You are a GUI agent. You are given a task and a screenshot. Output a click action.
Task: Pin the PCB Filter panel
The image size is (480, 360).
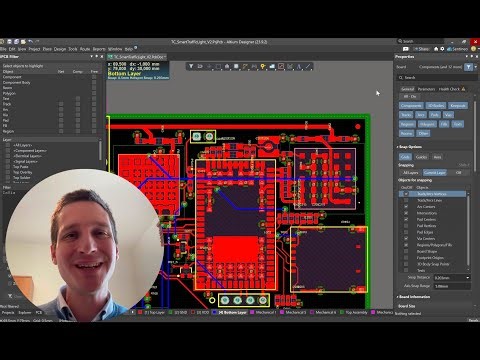tap(97, 57)
